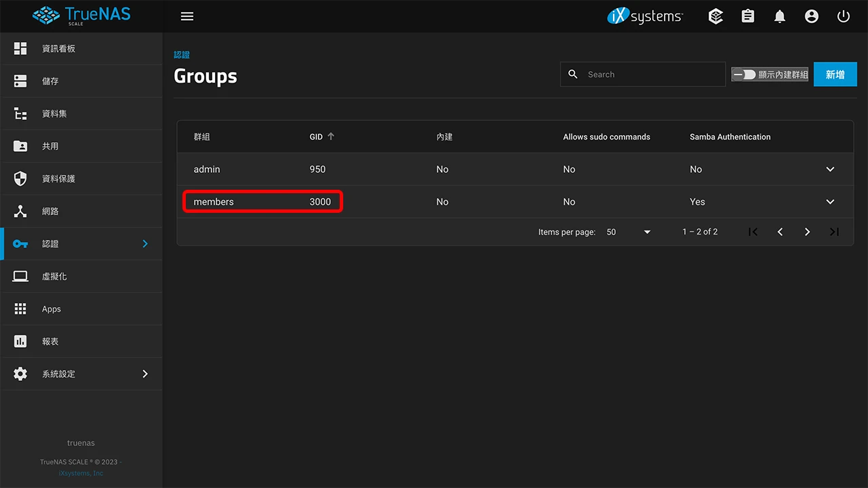Open the Items per page dropdown
This screenshot has width=868, height=488.
click(x=629, y=232)
